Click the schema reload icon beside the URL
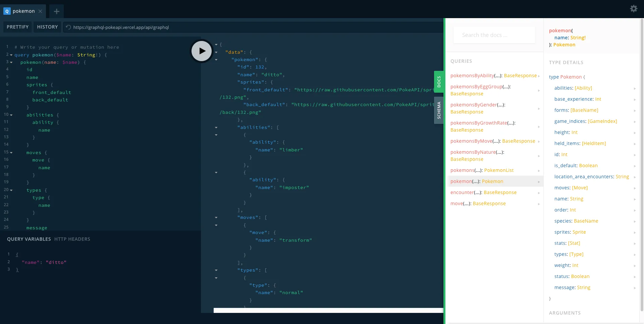The image size is (644, 324). 68,27
